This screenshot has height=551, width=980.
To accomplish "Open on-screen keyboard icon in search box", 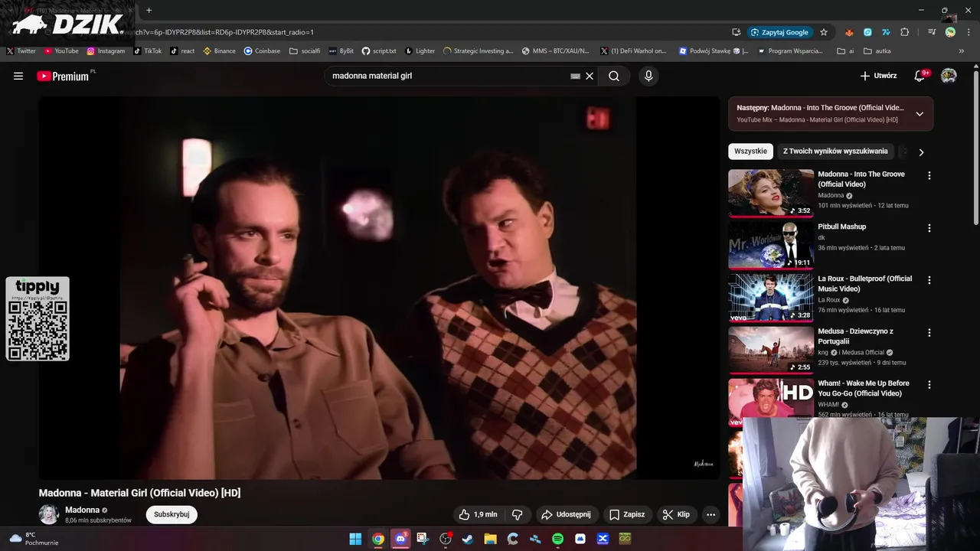I will pyautogui.click(x=575, y=77).
